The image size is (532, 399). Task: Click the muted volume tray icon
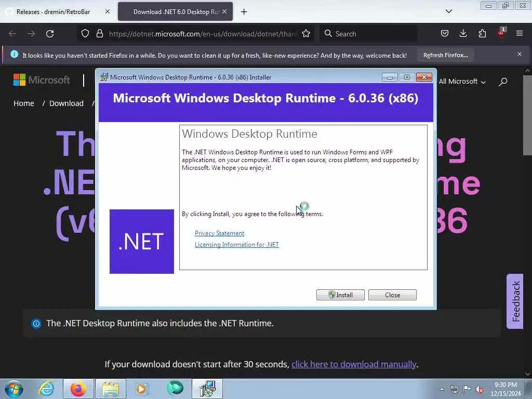point(480,389)
